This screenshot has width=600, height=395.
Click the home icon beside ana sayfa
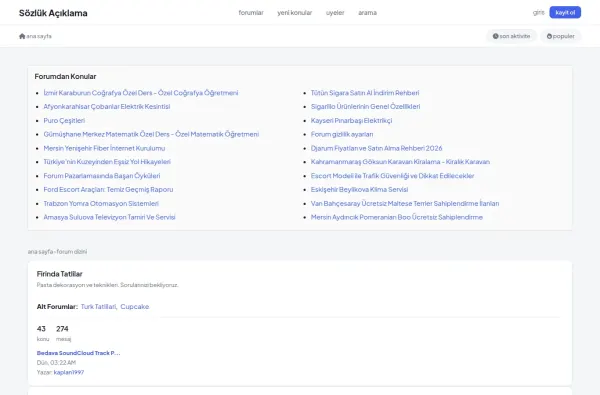tap(22, 36)
